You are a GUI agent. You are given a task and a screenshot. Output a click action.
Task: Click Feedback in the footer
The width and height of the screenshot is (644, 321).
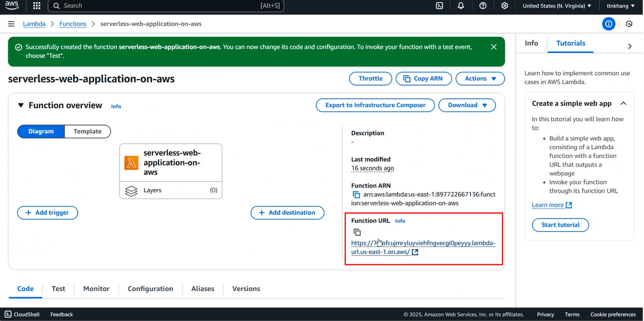62,315
